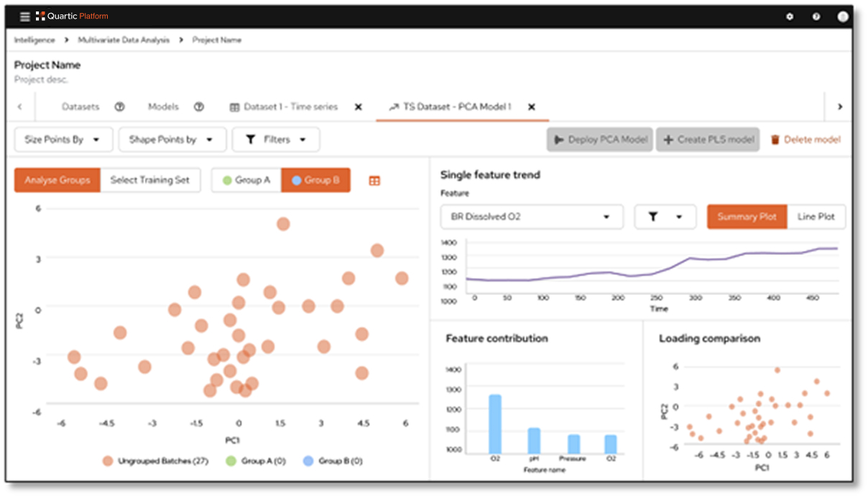
Task: Switch to Line Plot view
Action: 816,217
